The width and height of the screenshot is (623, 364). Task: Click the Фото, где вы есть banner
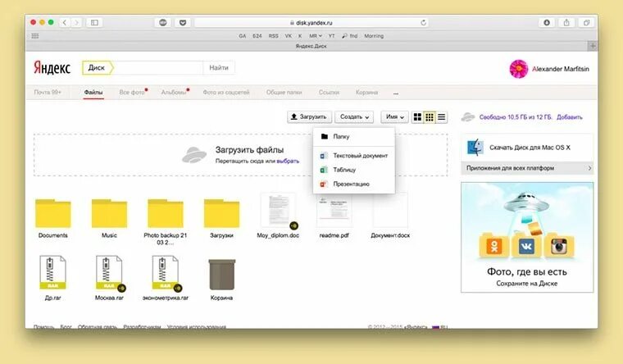click(x=527, y=237)
